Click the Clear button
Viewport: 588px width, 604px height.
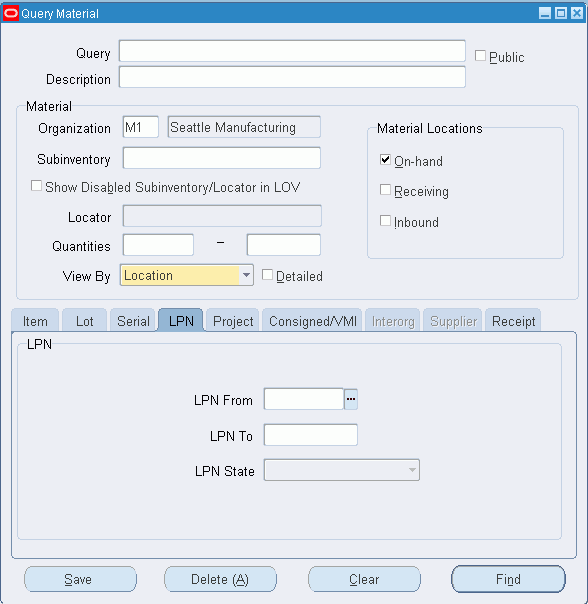(x=364, y=579)
